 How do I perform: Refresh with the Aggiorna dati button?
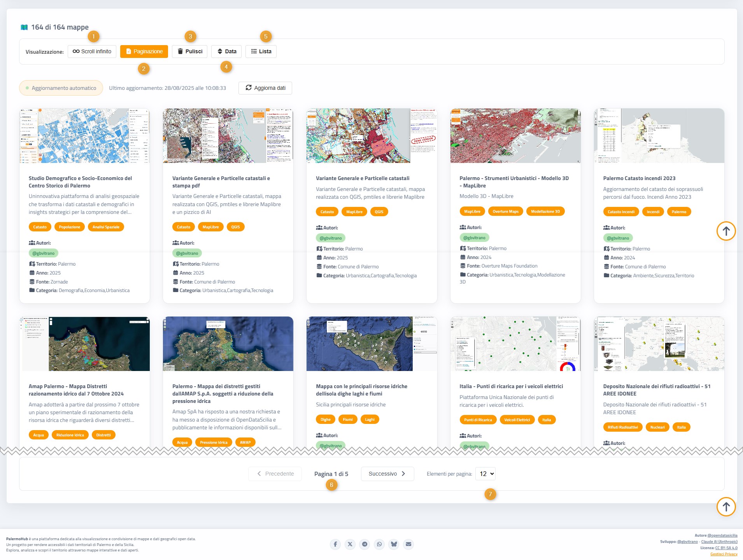pos(265,88)
